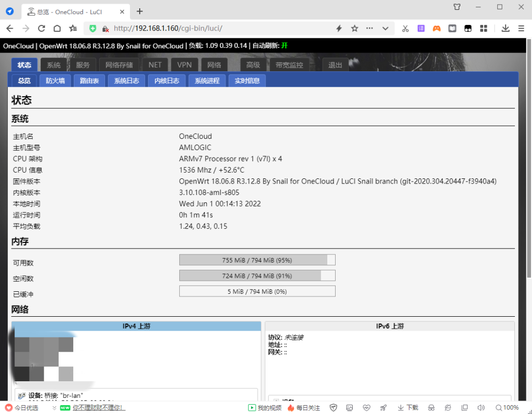Open a new browser tab
This screenshot has height=414, width=532.
139,11
